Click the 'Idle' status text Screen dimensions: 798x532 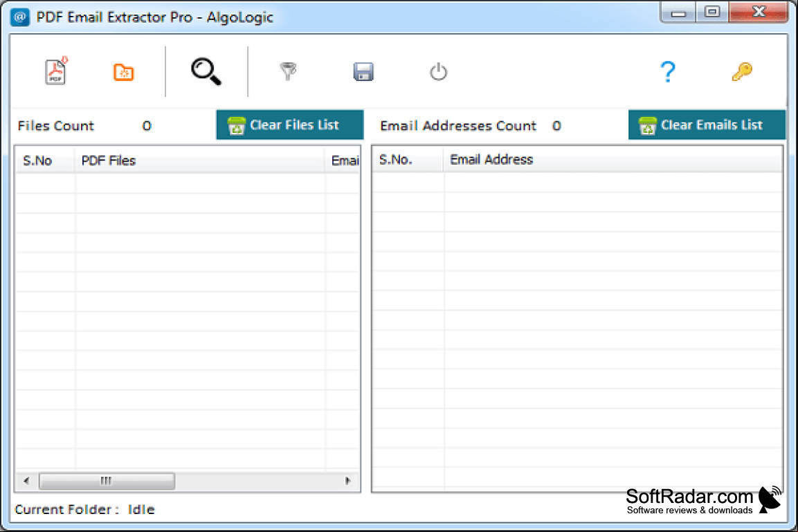[141, 510]
